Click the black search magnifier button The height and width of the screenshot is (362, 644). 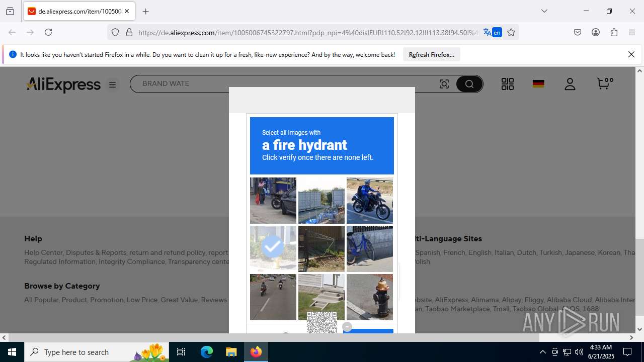(x=469, y=84)
